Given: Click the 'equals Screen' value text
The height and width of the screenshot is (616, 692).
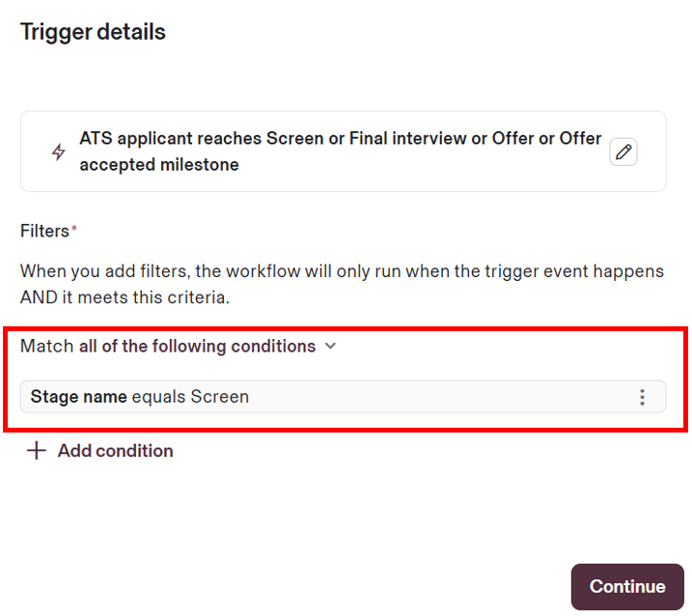Looking at the screenshot, I should coord(190,397).
